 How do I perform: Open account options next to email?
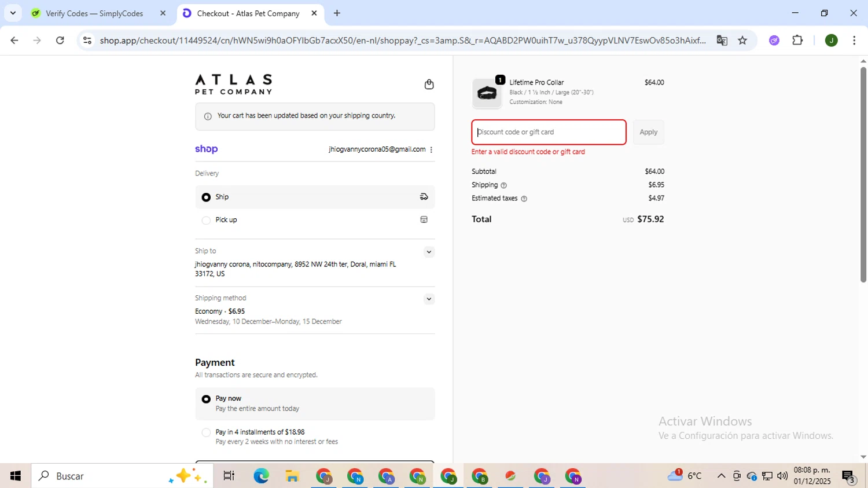[x=431, y=149]
